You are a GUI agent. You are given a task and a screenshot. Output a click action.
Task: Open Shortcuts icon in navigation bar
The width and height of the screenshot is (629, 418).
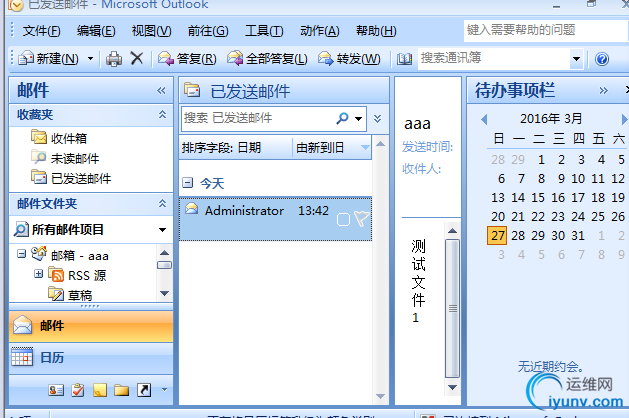144,390
